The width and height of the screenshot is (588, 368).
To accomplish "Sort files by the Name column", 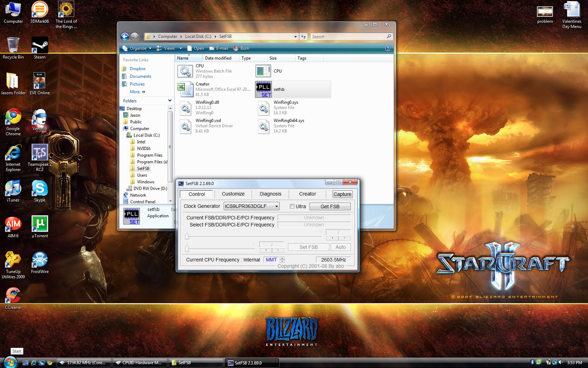I will tap(188, 58).
